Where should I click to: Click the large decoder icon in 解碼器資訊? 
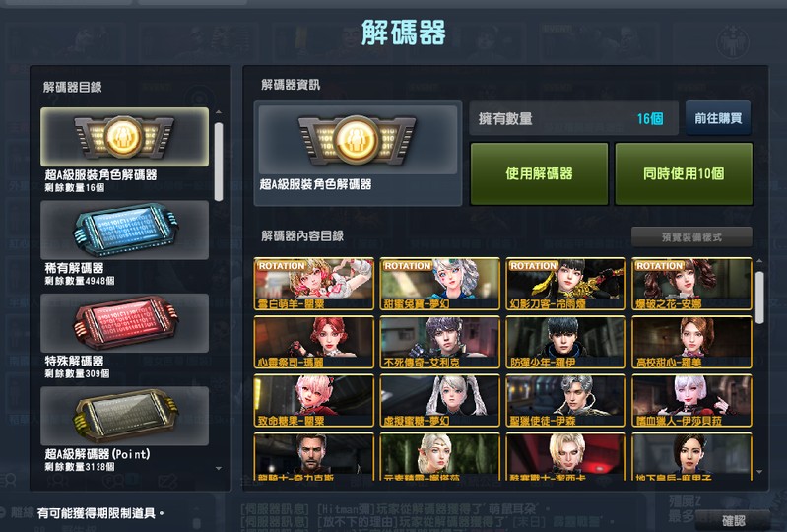point(358,140)
